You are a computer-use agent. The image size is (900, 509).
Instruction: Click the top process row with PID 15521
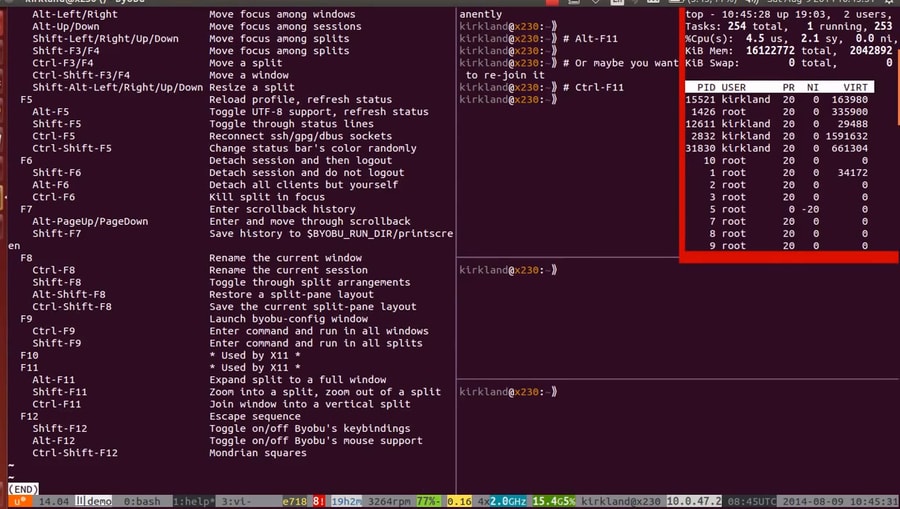[x=777, y=99]
